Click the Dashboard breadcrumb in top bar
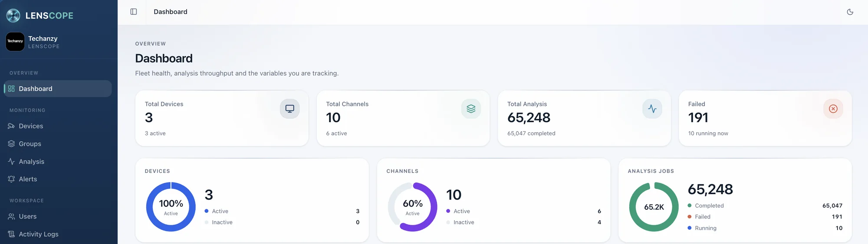This screenshot has width=868, height=244. pos(171,12)
